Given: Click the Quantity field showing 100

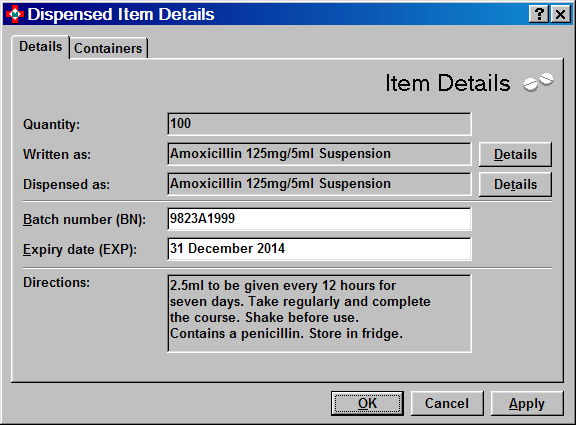Looking at the screenshot, I should click(x=319, y=124).
